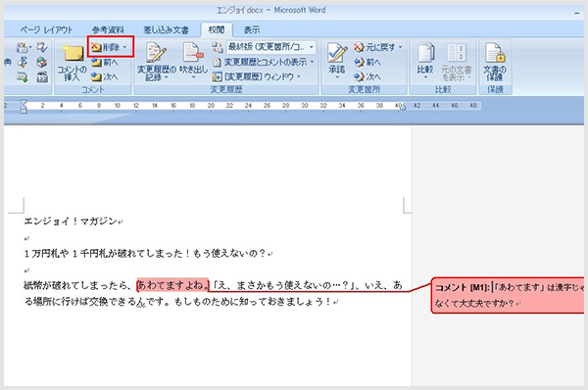588x390 pixels.
Task: Select the 校閲 tab
Action: 217,29
